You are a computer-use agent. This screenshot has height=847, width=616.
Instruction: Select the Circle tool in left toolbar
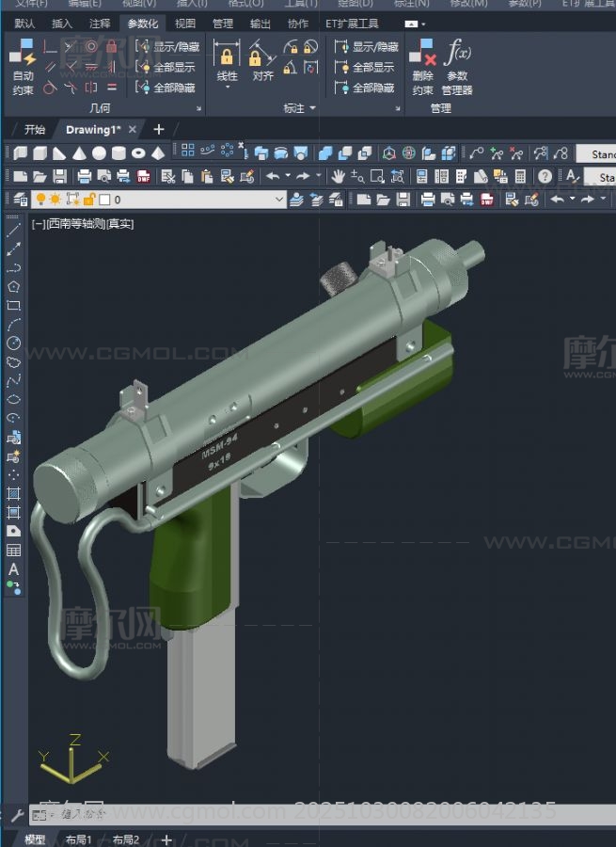click(13, 344)
